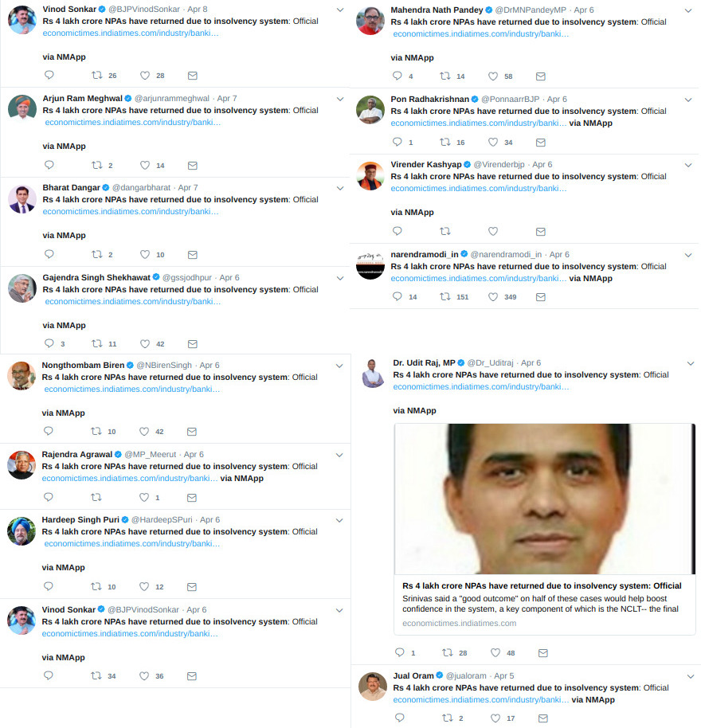Open the article preview image in Udit Raj's tweet

click(x=545, y=499)
